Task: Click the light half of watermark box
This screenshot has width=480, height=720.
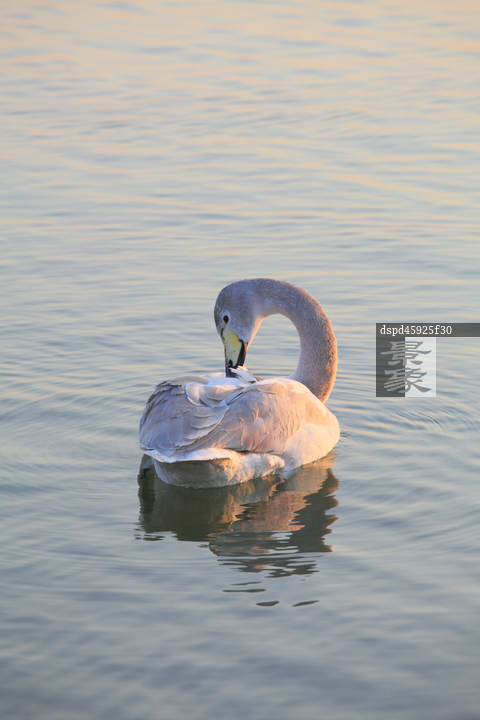Action: pyautogui.click(x=420, y=366)
